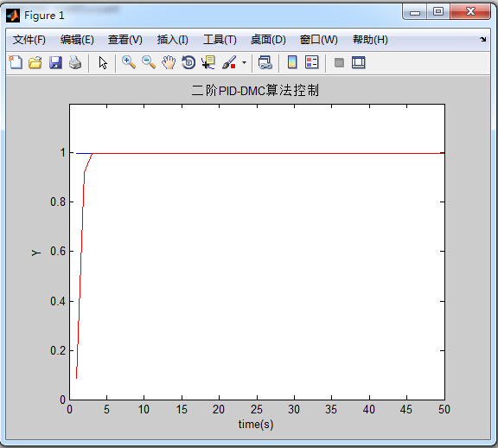This screenshot has width=498, height=448.
Task: Insert a Colorbar from toolbar
Action: tap(292, 62)
